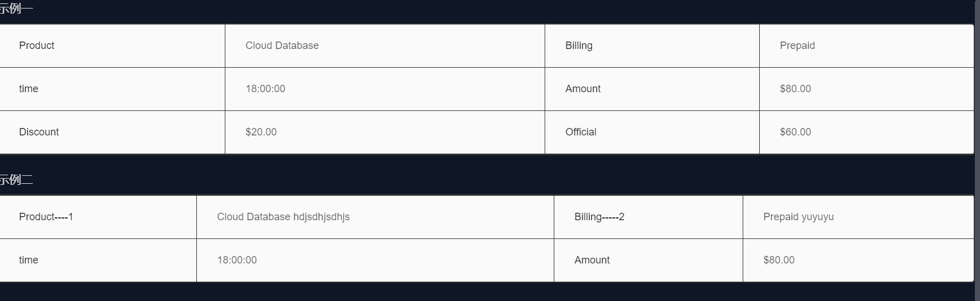Click the $80.00 amount in 示例一 table
This screenshot has width=980, height=301.
point(796,89)
